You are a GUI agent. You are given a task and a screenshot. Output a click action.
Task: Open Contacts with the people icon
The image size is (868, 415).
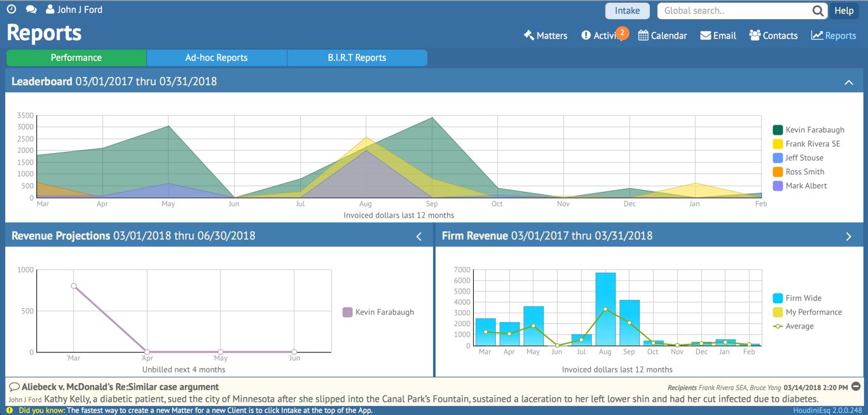[x=755, y=36]
